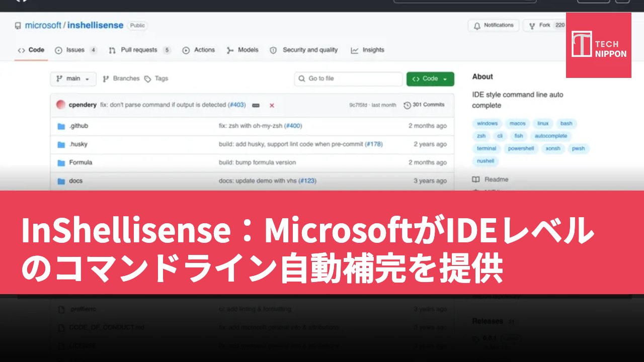The height and width of the screenshot is (362, 644).
Task: Click the Formula folder icon
Action: (61, 163)
